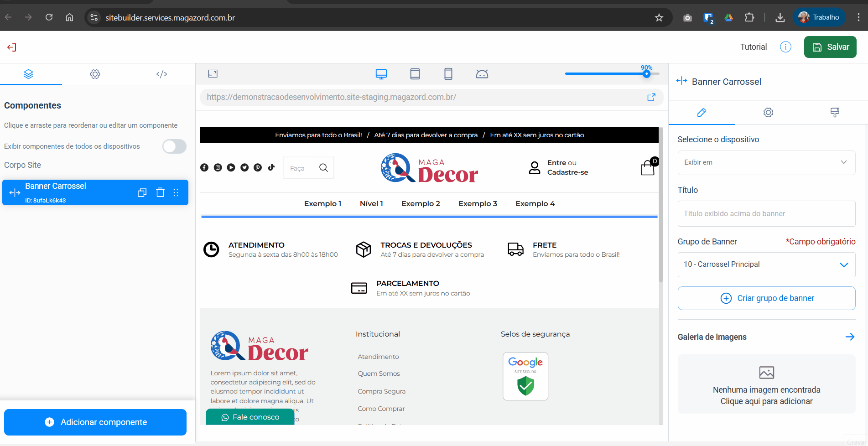Click the TikTok icon in site header
The height and width of the screenshot is (446, 868).
click(x=271, y=167)
